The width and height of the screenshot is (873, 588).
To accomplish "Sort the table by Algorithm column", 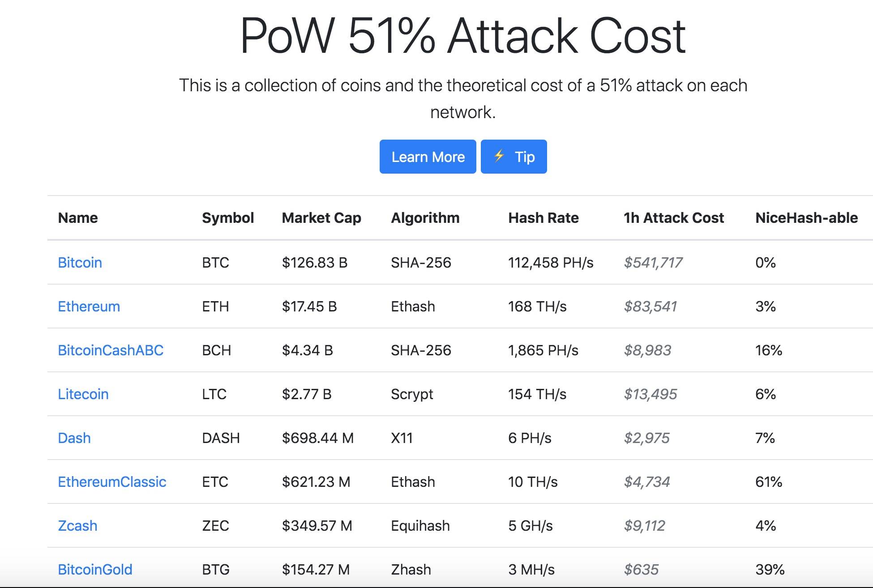I will pos(425,218).
